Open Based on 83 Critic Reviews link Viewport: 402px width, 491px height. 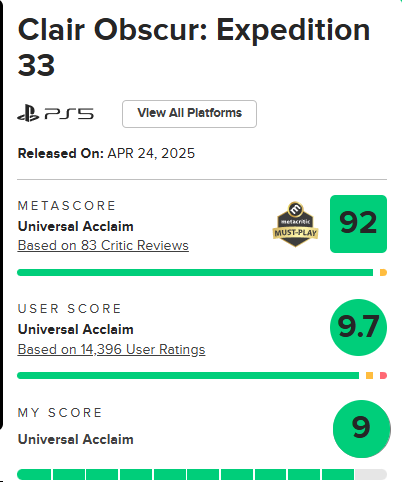103,246
